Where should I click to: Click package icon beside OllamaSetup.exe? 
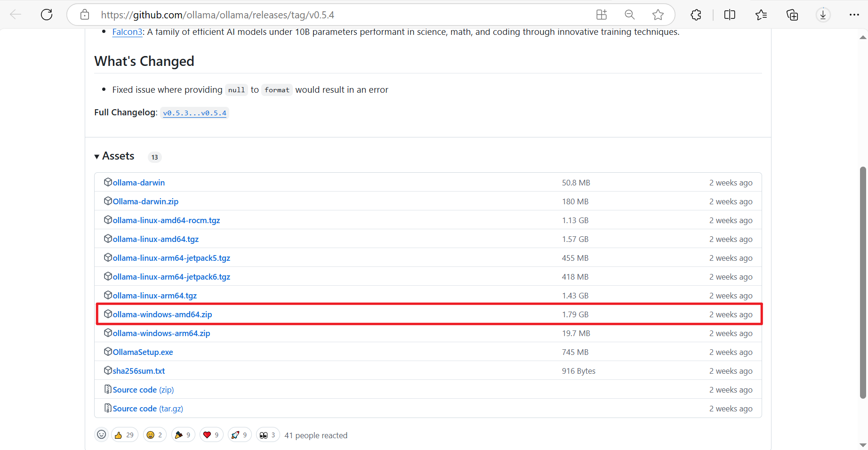tap(108, 352)
